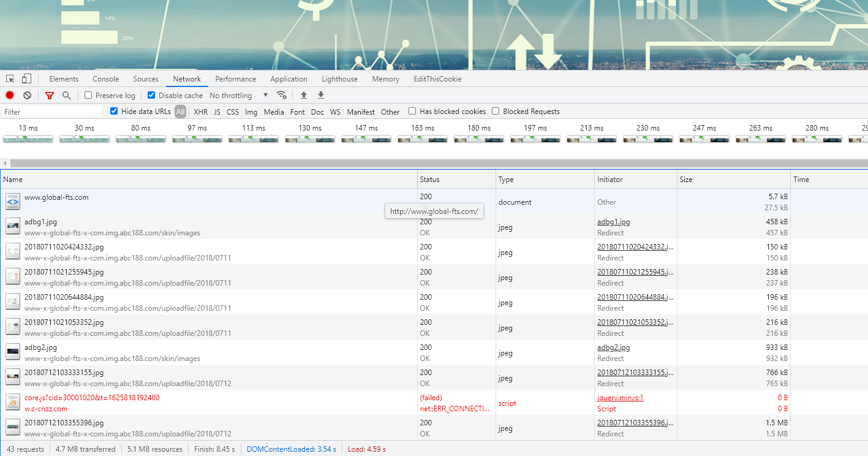Click the Filter text input field
Screen dimensions: 868x456
(x=52, y=112)
